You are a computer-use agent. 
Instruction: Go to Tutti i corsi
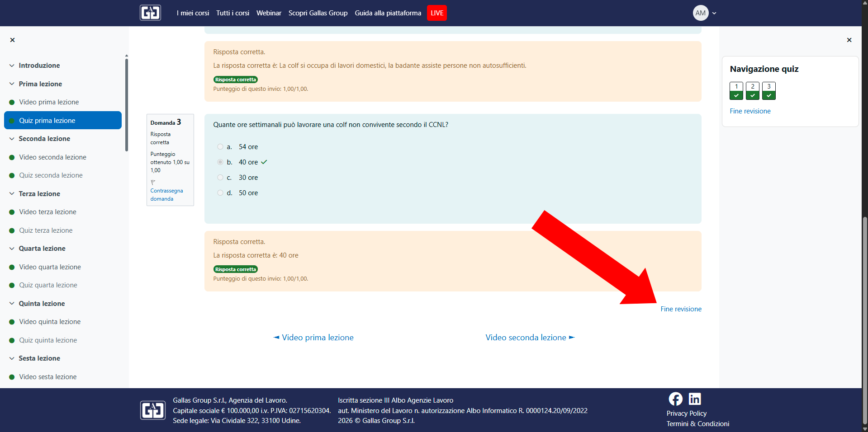click(232, 13)
